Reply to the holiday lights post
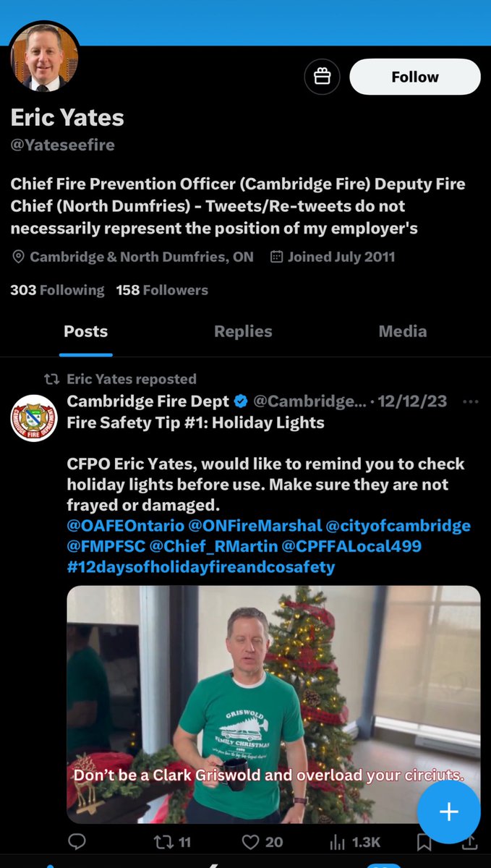Screen dimensions: 491x868 point(77,842)
